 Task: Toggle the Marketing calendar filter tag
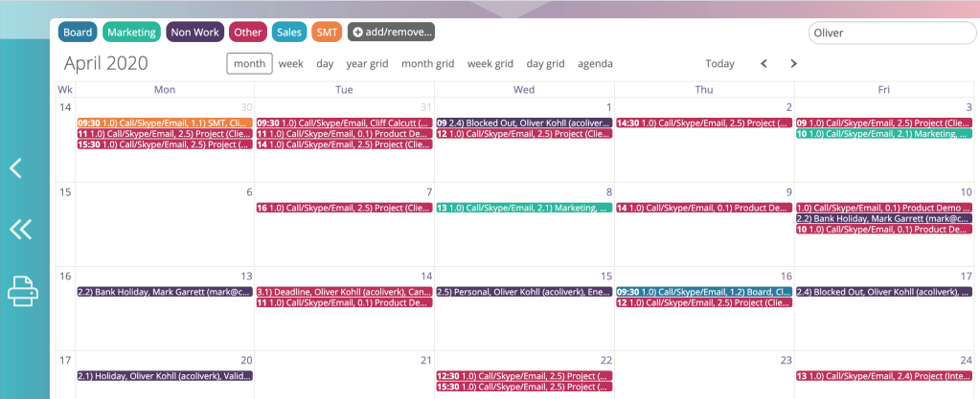[x=131, y=33]
